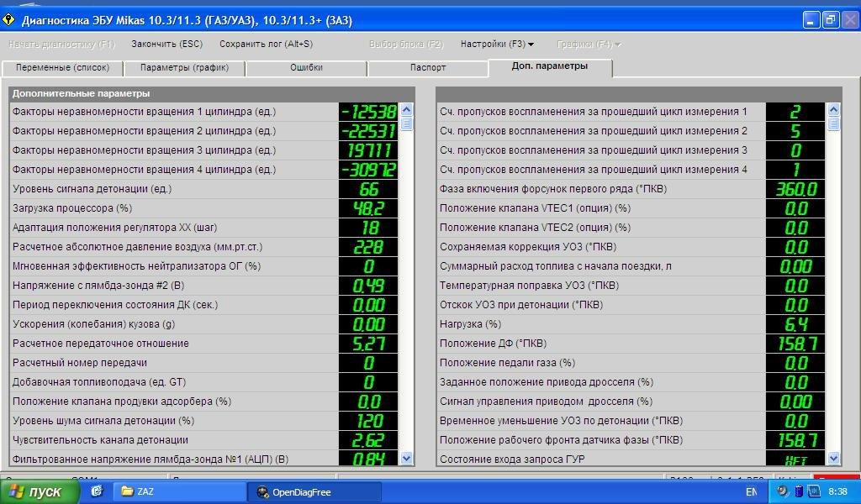
Task: Click misfire counter 'цикл измерения 3' row
Action: (631, 150)
